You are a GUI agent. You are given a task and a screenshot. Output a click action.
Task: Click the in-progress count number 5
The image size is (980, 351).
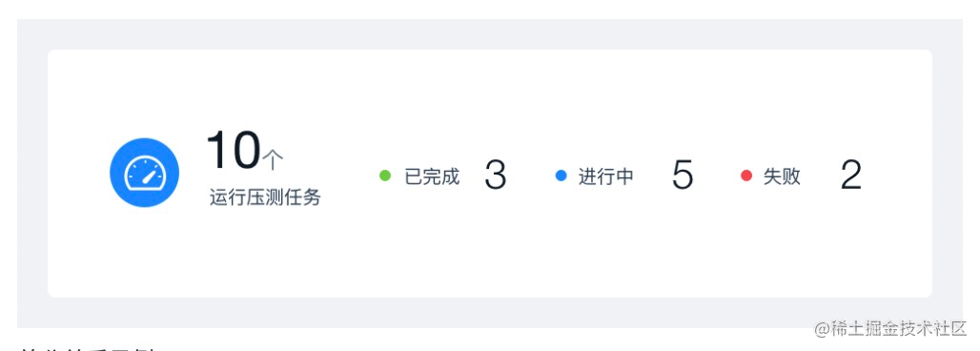(x=682, y=175)
